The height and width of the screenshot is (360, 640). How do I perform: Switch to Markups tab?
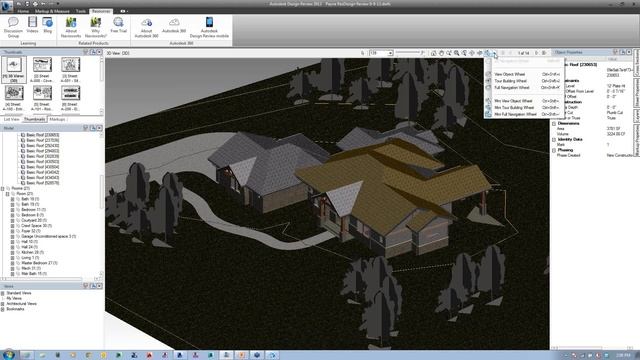coord(57,119)
